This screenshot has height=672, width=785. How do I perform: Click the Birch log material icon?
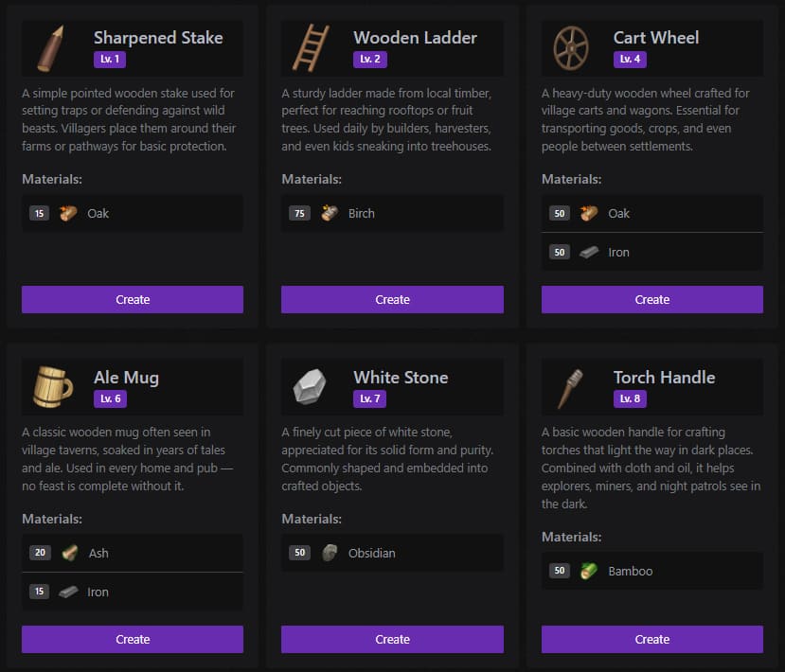tap(330, 213)
